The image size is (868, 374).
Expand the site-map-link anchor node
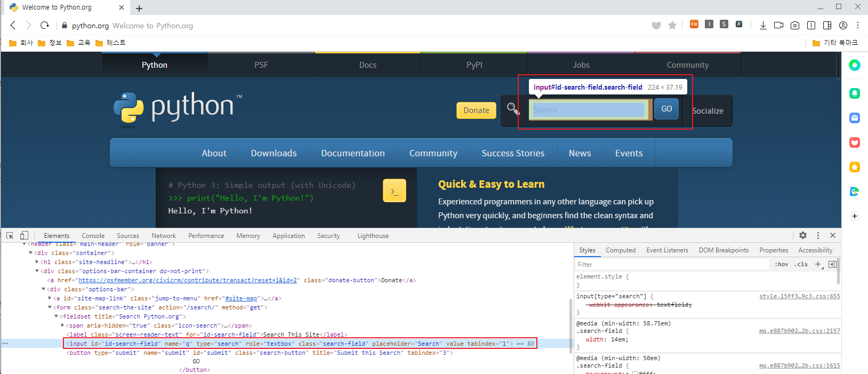pos(50,298)
